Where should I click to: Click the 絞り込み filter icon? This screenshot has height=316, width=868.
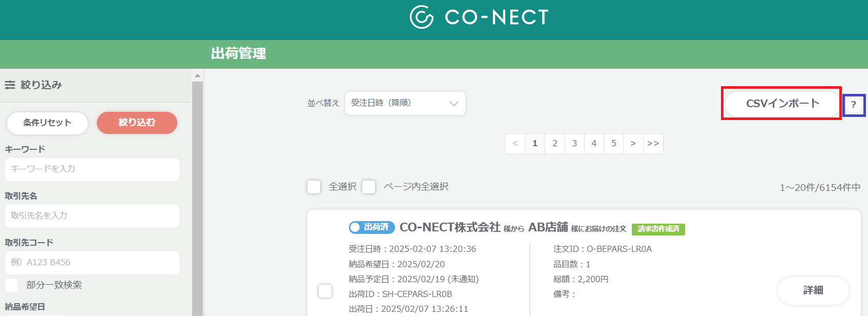click(x=10, y=85)
